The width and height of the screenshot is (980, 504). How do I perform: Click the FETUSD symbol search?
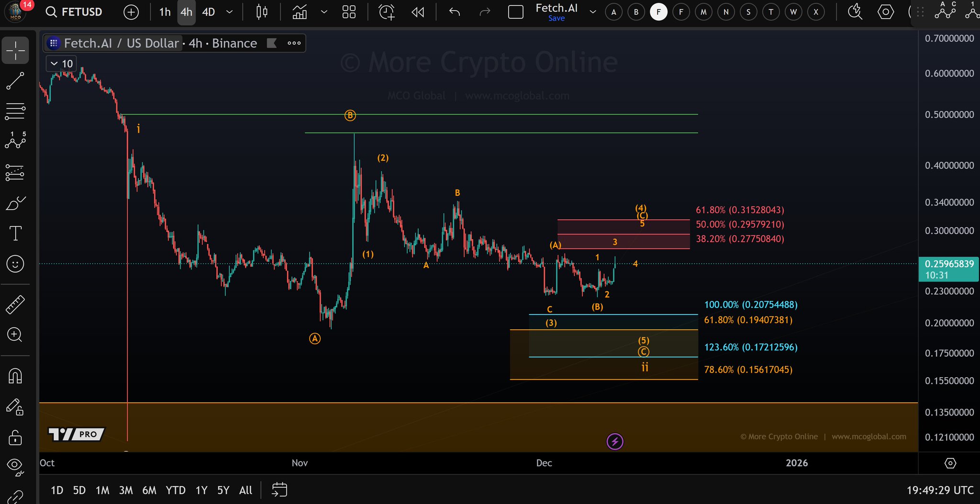click(75, 12)
